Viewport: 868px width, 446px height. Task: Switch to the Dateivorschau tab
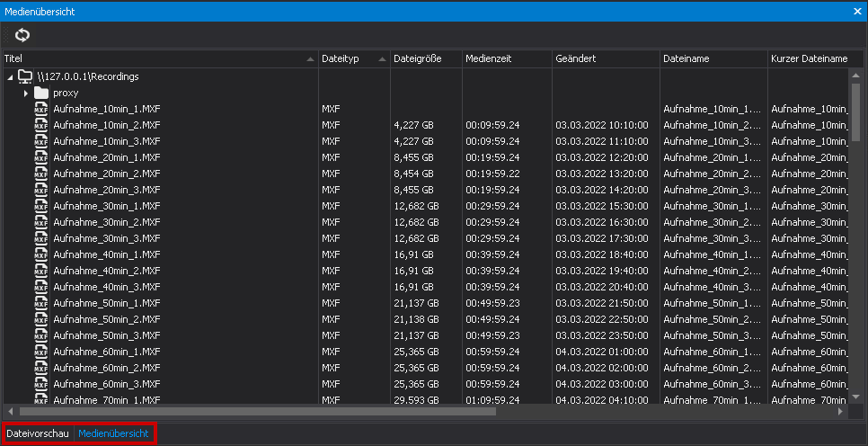38,433
